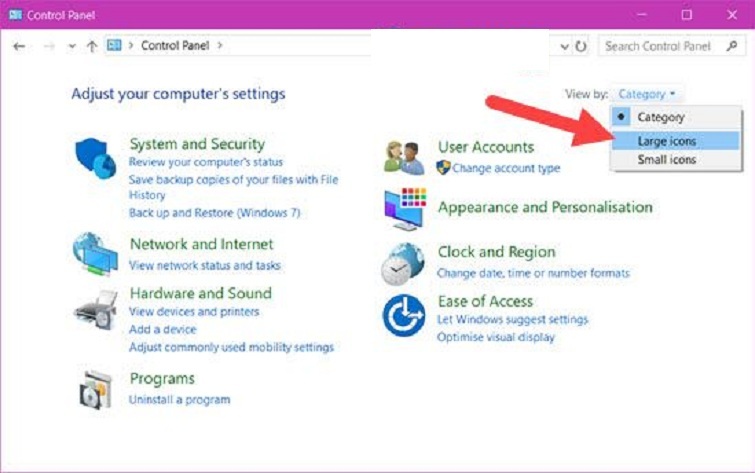Open the View by Category dropdown

(646, 94)
